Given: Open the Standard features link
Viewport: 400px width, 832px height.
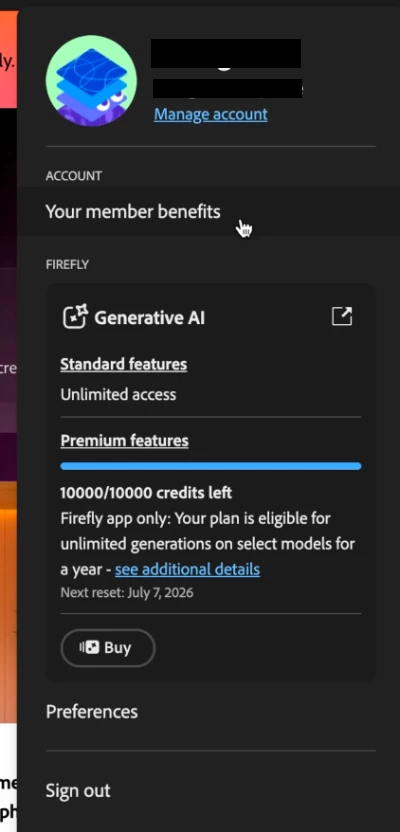Looking at the screenshot, I should [124, 365].
